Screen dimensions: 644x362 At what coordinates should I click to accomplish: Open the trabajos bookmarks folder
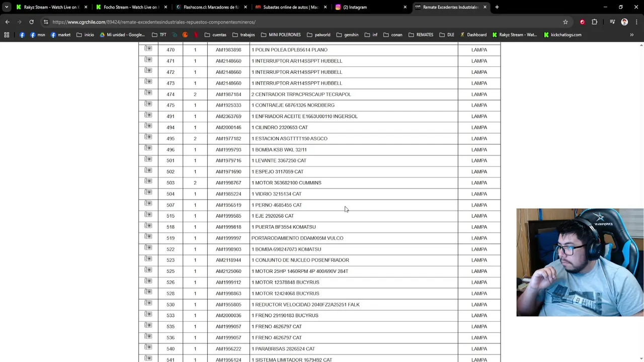244,35
